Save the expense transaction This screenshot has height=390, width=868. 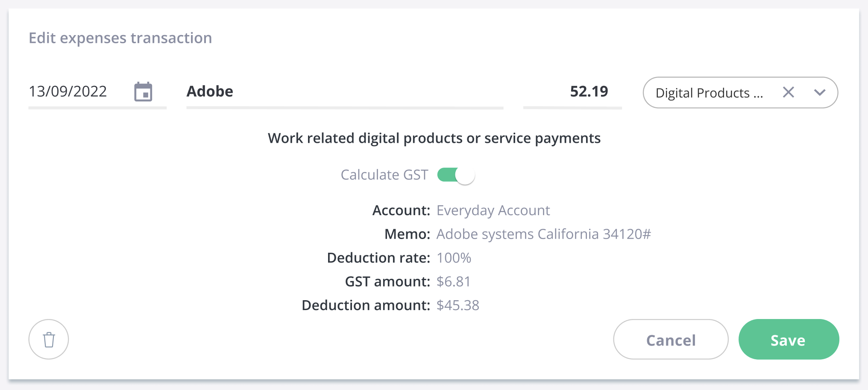point(789,340)
